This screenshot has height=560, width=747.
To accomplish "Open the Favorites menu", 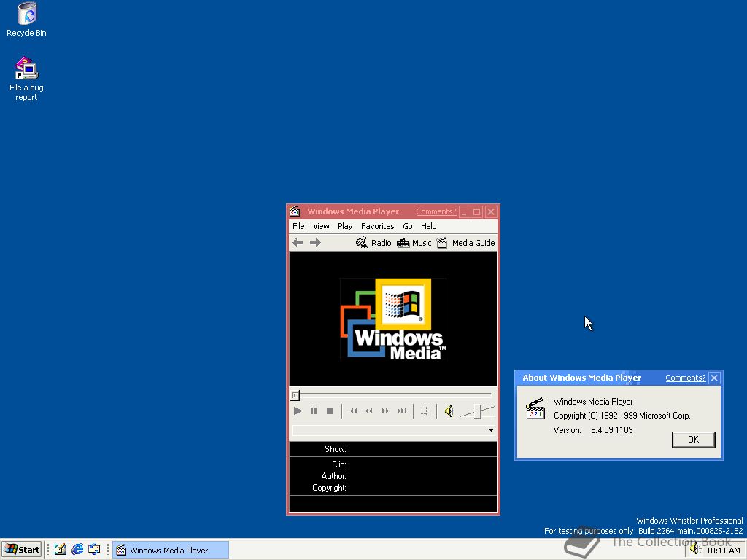I will pos(377,226).
